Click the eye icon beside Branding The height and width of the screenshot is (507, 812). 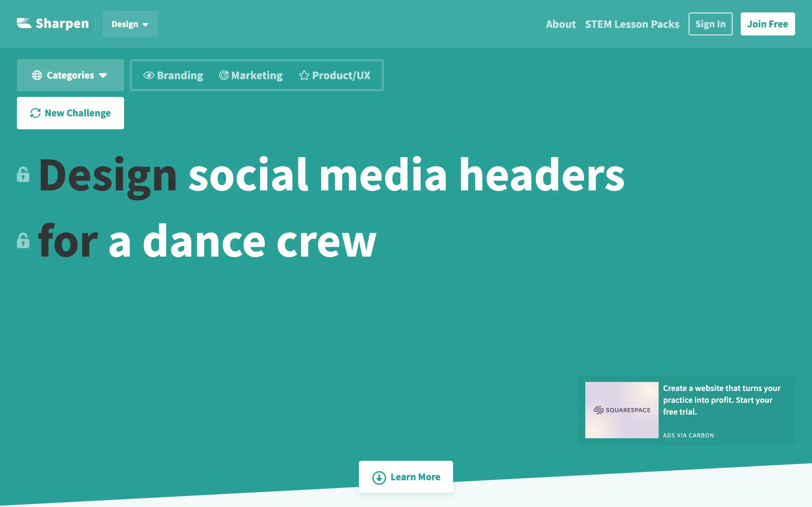click(149, 75)
